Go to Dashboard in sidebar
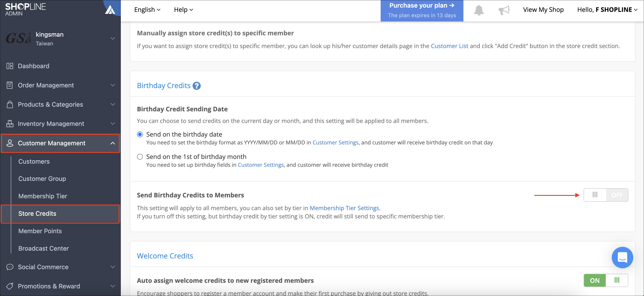Image resolution: width=644 pixels, height=296 pixels. tap(34, 66)
